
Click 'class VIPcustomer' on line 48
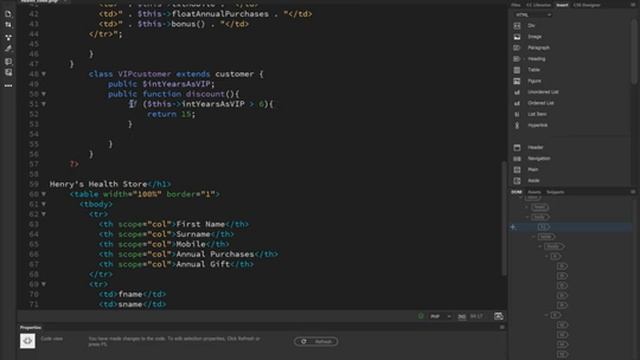click(130, 74)
